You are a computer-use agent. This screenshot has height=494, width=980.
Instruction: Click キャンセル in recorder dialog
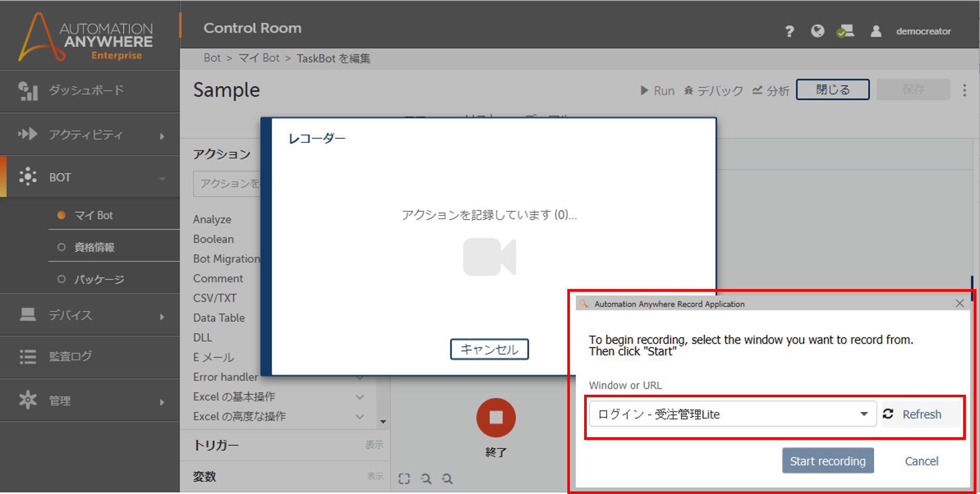(x=489, y=349)
